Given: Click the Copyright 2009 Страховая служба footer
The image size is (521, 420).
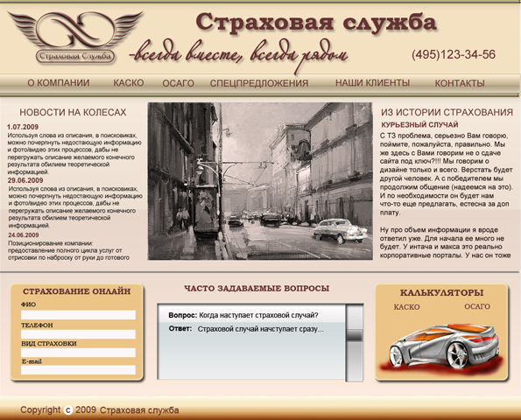Looking at the screenshot, I should coord(100,410).
